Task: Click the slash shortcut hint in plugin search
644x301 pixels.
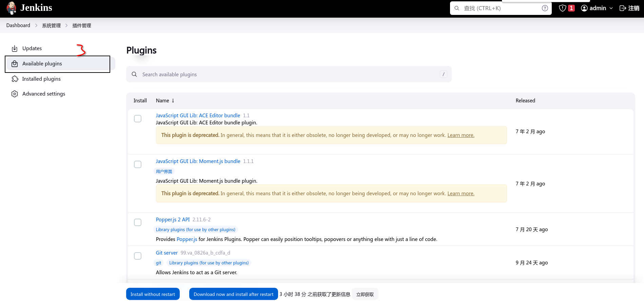Action: pos(444,74)
